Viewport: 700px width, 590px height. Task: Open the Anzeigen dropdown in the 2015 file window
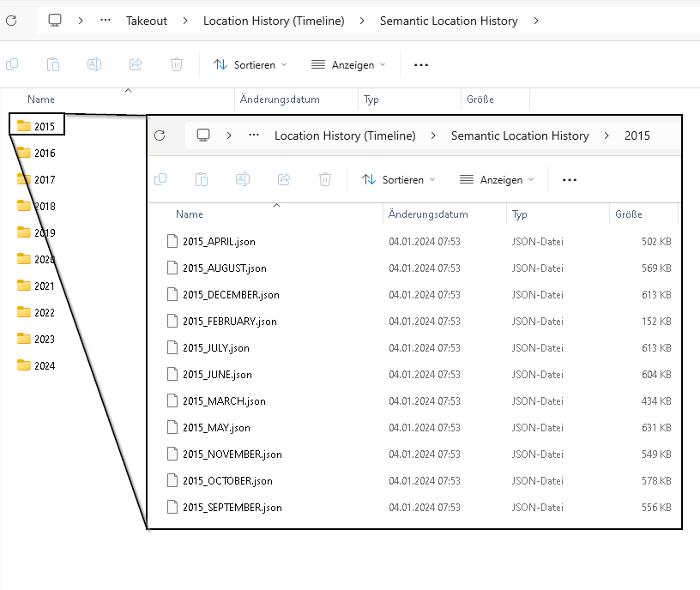(x=496, y=180)
